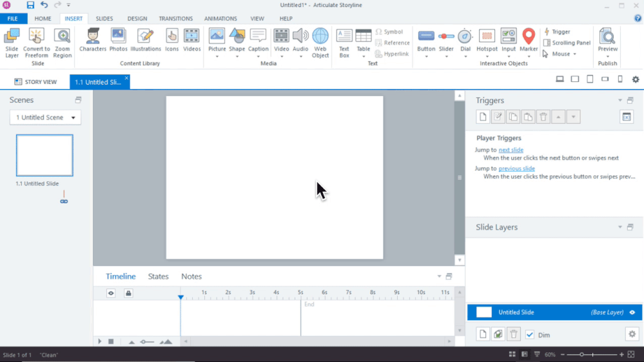The image size is (644, 362).
Task: Click the previous slide trigger link
Action: [516, 168]
